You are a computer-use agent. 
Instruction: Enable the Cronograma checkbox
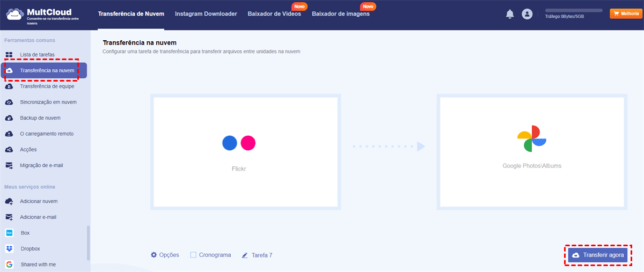193,255
